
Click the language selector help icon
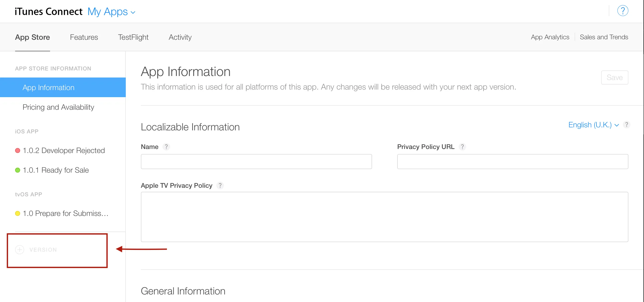(x=626, y=125)
